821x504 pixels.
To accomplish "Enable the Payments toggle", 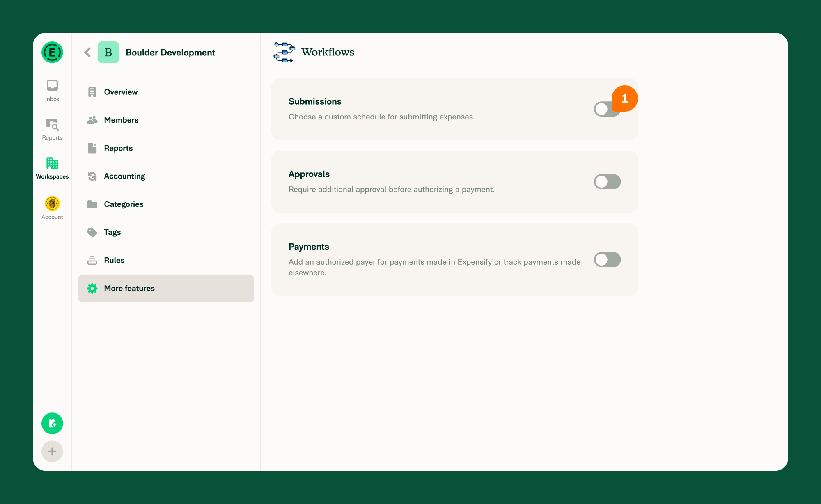I will point(607,259).
